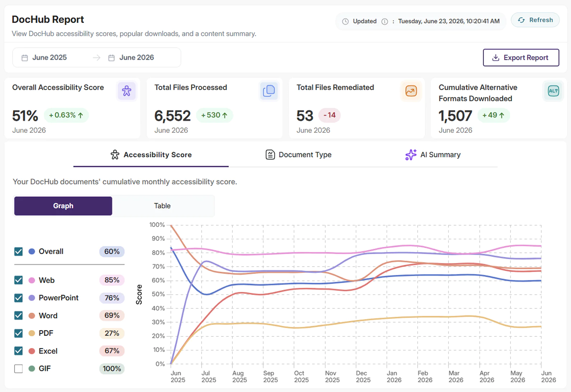571x392 pixels.
Task: Click the calendar icon before June 2025
Action: (x=25, y=58)
